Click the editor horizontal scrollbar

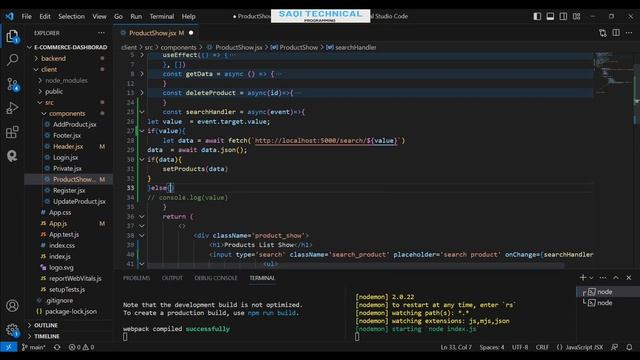point(355,265)
